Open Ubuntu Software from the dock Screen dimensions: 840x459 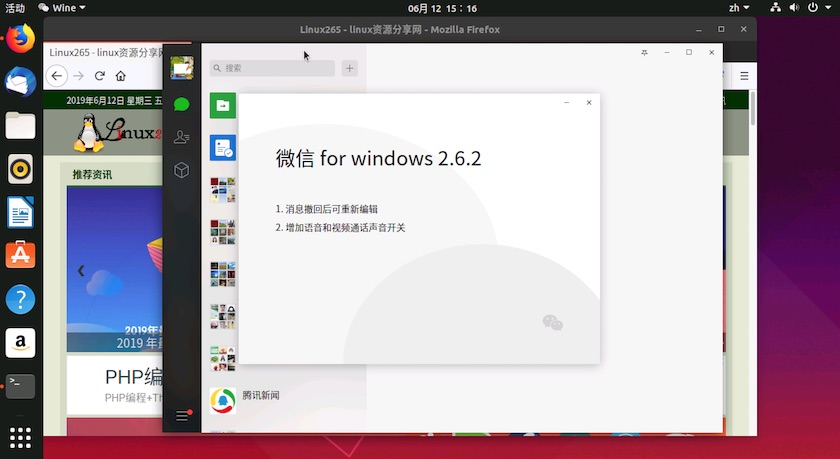point(20,255)
